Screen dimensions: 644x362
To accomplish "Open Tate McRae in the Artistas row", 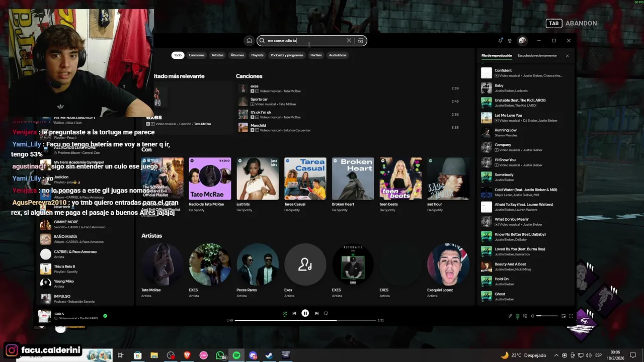I will (x=162, y=271).
